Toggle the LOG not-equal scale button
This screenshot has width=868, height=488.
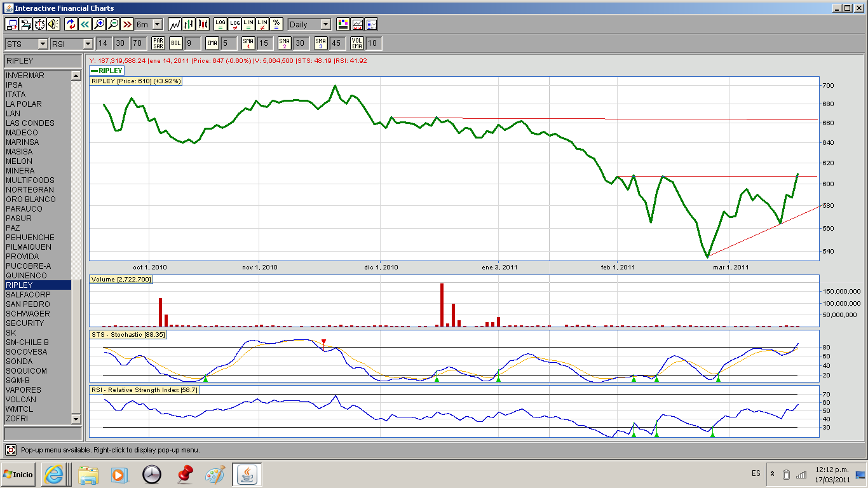click(x=234, y=24)
